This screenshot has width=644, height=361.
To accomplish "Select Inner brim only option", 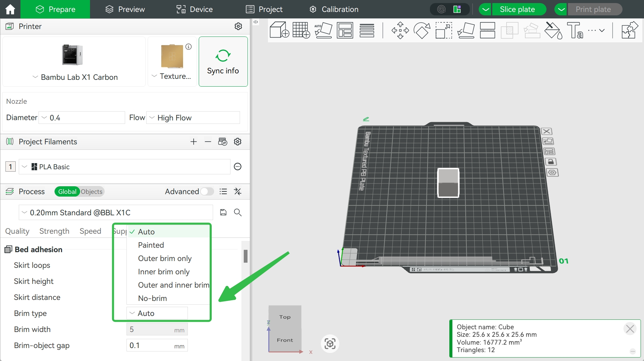I will point(168,272).
